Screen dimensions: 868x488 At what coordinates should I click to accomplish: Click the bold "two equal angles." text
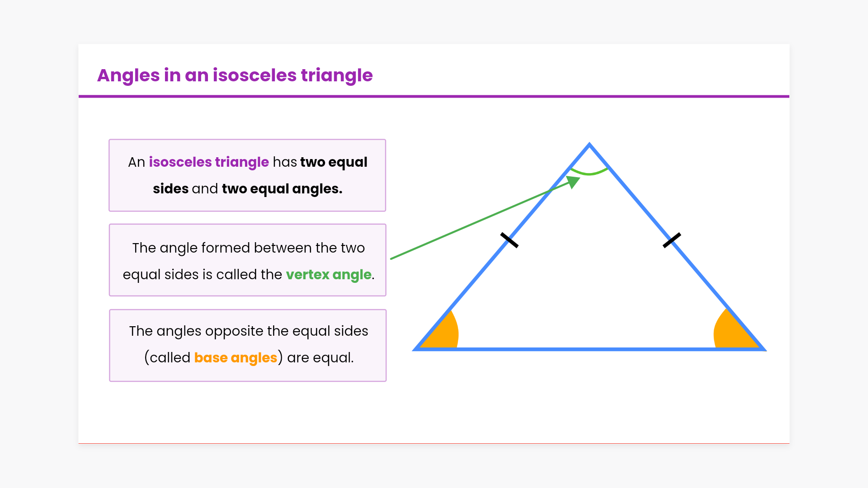[282, 188]
